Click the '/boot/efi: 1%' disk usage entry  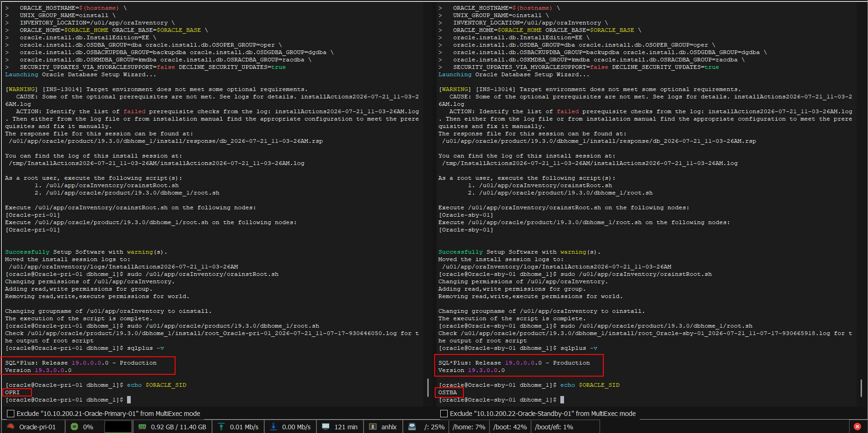[x=554, y=427]
